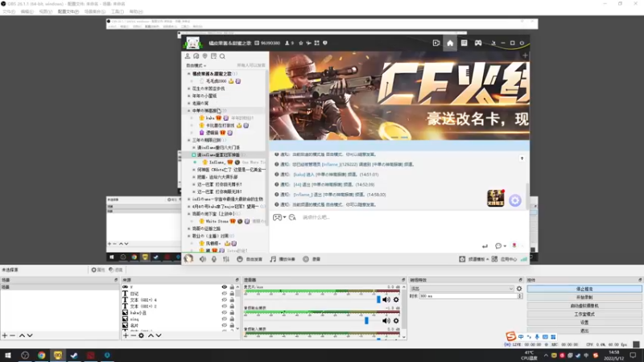Click the transition duration stepper arrows
The width and height of the screenshot is (644, 362).
point(519,296)
